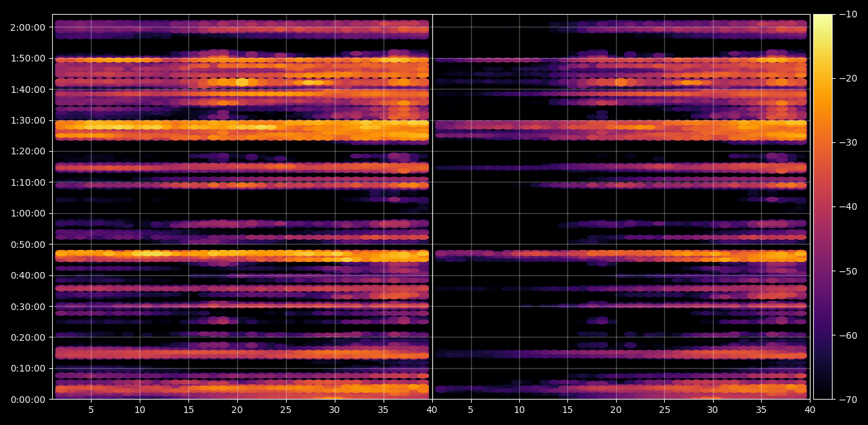The width and height of the screenshot is (868, 425).
Task: Click the 0:30:00 y-axis label
Action: (28, 307)
